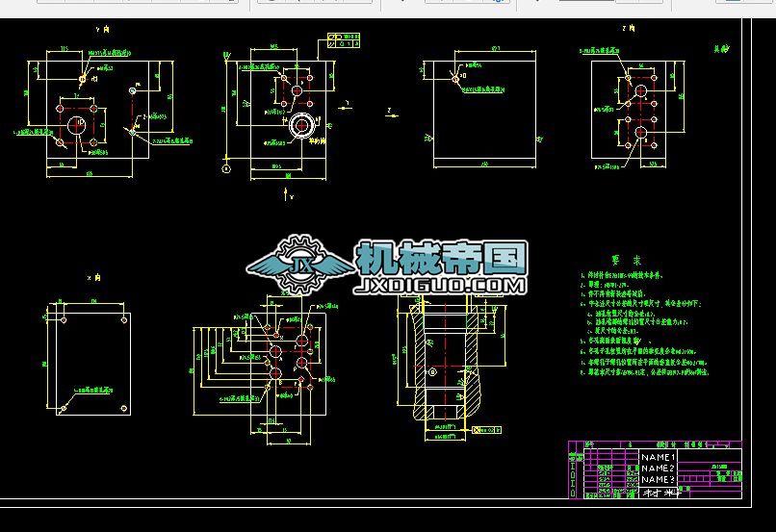
Task: Select the NAME3 text in title block
Action: tap(659, 480)
